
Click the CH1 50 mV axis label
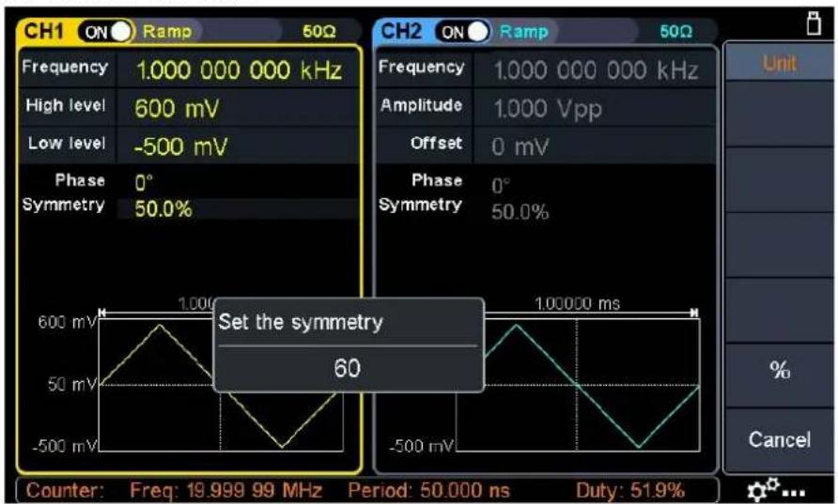pyautogui.click(x=71, y=384)
